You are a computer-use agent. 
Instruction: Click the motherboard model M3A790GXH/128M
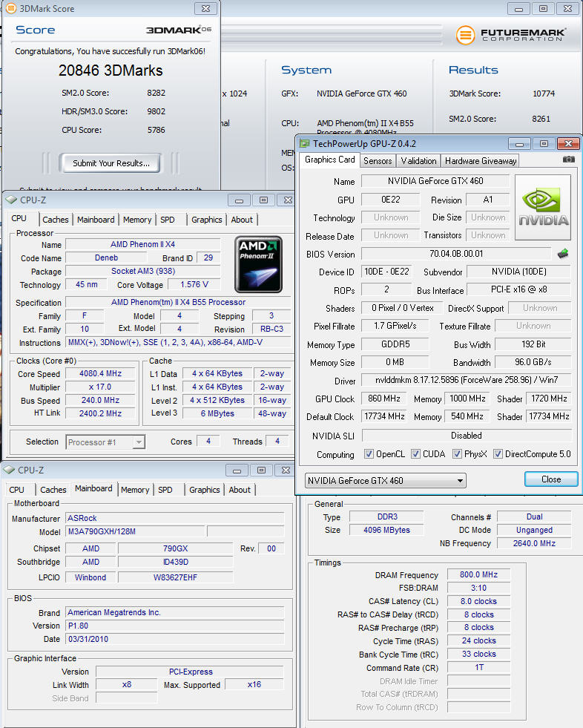(x=134, y=531)
